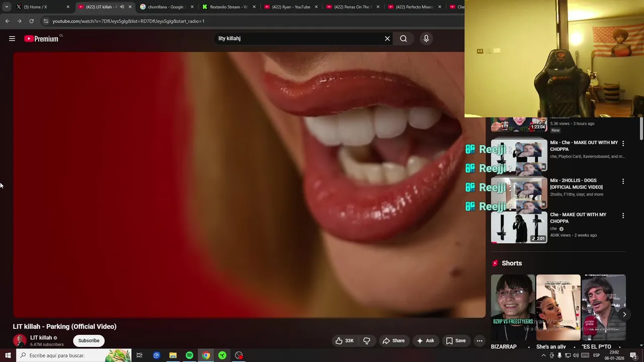Open LIT killah channel name link

[41, 338]
